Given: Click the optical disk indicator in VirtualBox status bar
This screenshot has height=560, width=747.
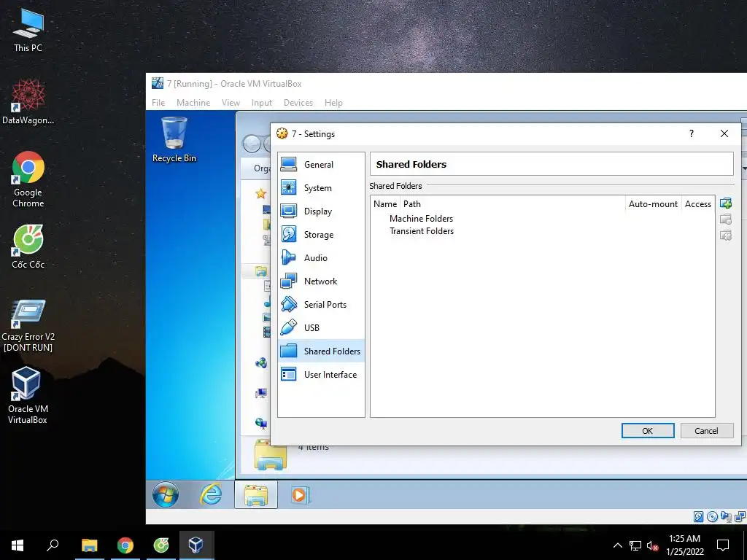Looking at the screenshot, I should pyautogui.click(x=712, y=517).
